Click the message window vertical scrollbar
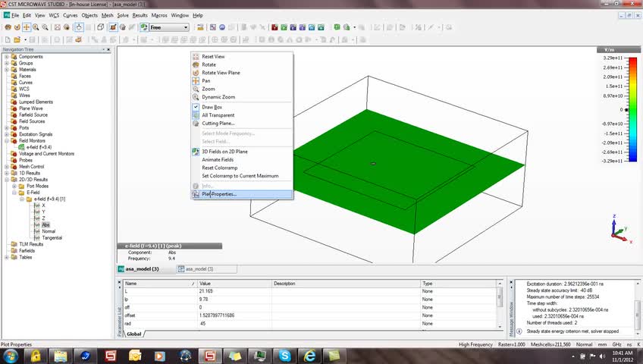Image resolution: width=643 pixels, height=364 pixels. (638, 307)
